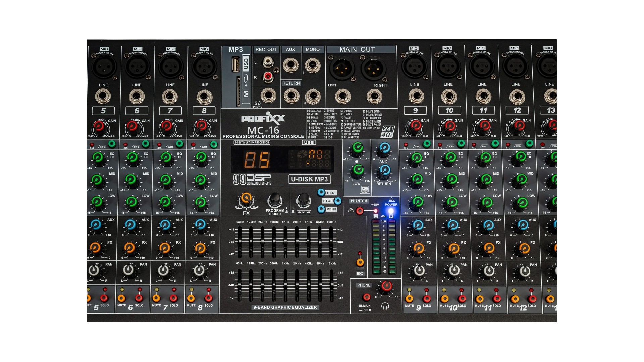Viewport: 644px width, 362px height.
Task: Click channel 8 LOW green knob
Action: coord(200,202)
